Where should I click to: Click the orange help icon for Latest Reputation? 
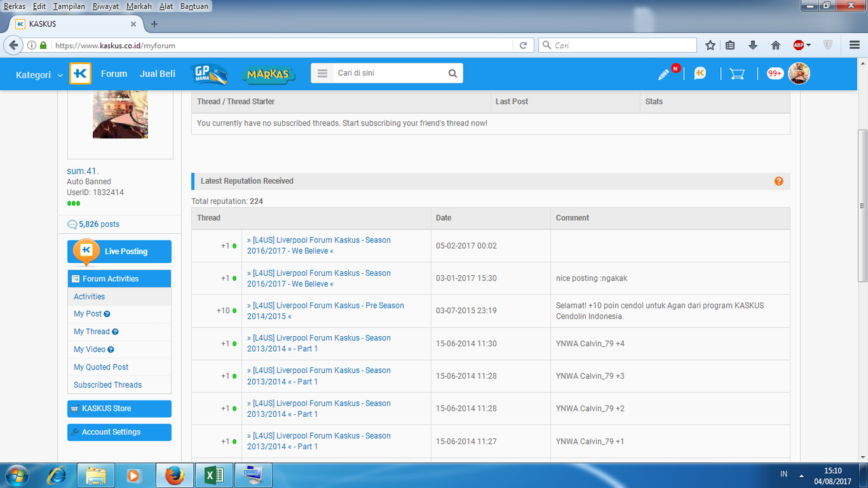[778, 181]
